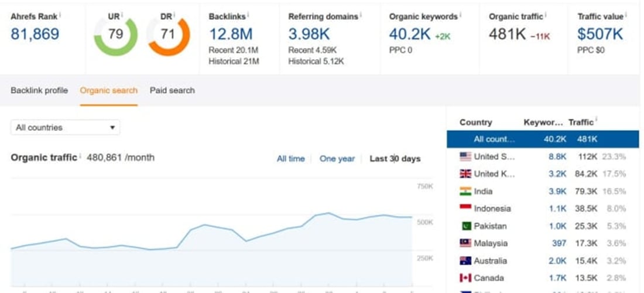
Task: Click the Malaysia flag icon
Action: coord(465,243)
